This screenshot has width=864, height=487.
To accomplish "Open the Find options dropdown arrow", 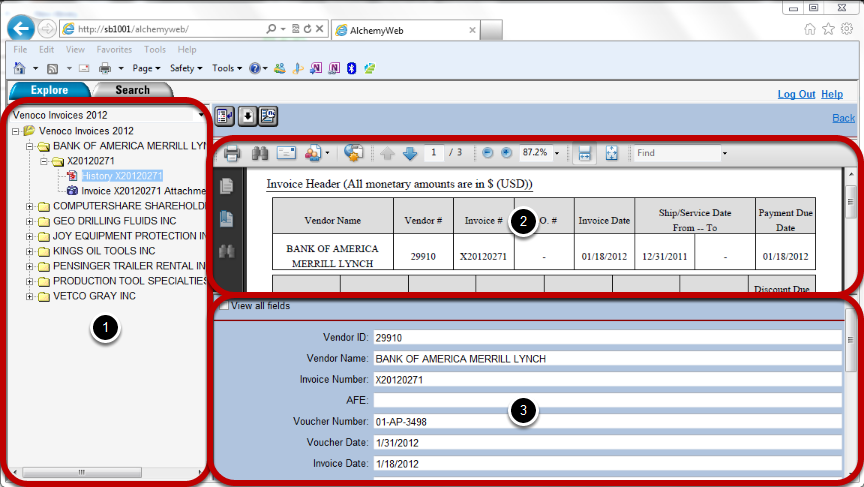I will (x=725, y=153).
